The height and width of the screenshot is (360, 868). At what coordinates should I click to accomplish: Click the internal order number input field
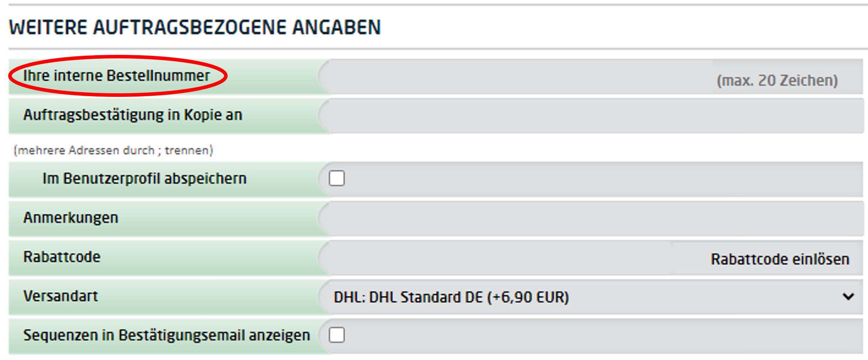coord(516,77)
